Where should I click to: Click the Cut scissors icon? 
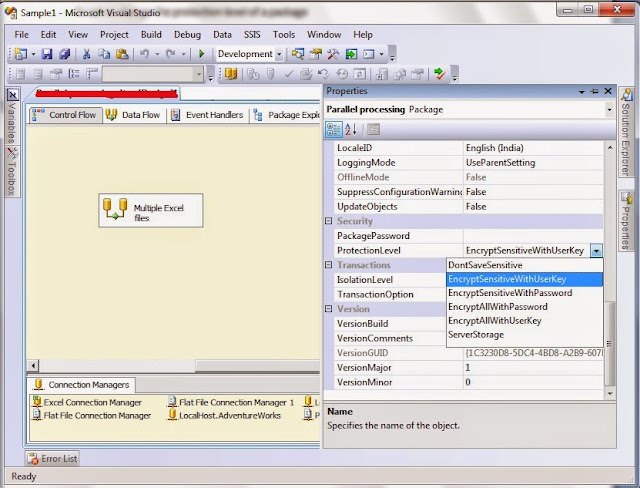click(x=87, y=54)
